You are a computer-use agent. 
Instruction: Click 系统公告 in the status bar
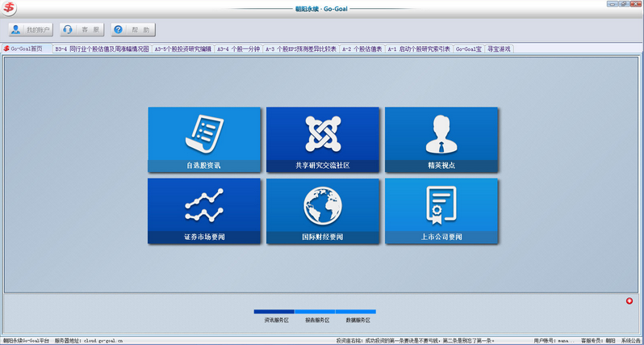pyautogui.click(x=630, y=341)
